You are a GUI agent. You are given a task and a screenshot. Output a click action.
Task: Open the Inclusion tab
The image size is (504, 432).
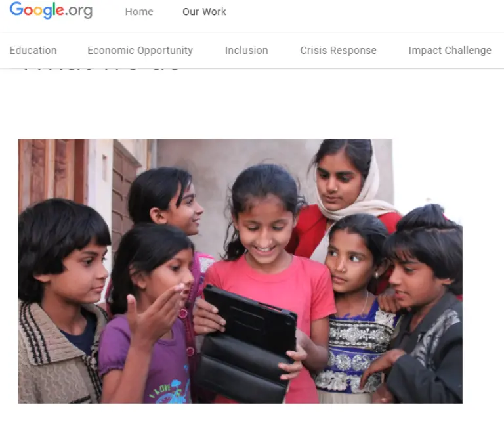coord(247,50)
